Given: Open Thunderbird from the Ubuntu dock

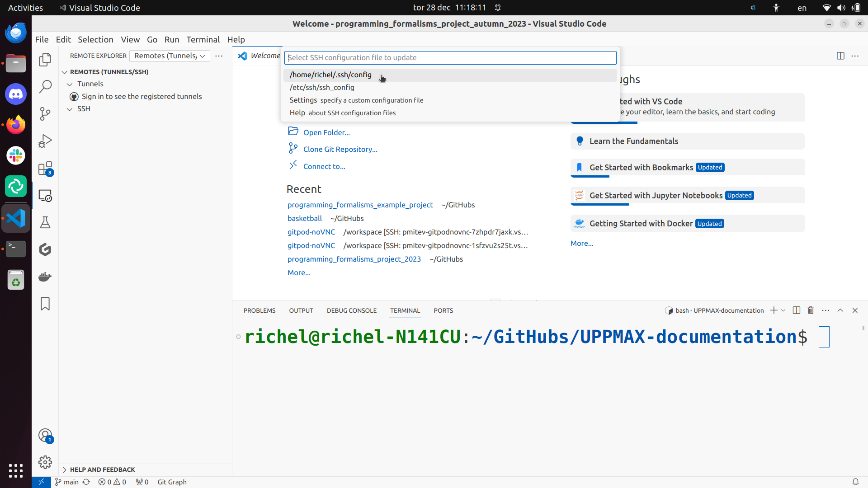Looking at the screenshot, I should [16, 33].
